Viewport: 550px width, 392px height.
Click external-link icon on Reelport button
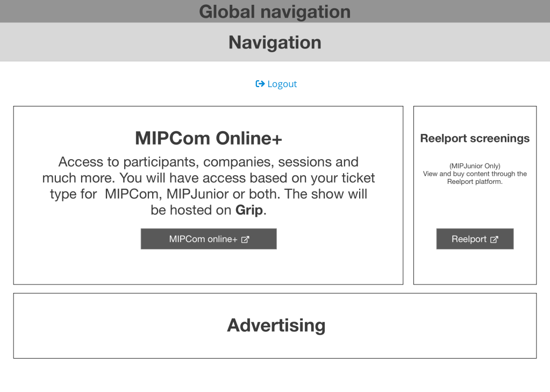click(x=494, y=240)
